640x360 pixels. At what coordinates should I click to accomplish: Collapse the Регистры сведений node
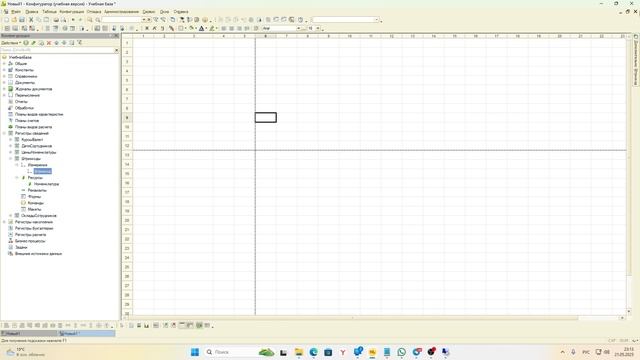point(4,133)
